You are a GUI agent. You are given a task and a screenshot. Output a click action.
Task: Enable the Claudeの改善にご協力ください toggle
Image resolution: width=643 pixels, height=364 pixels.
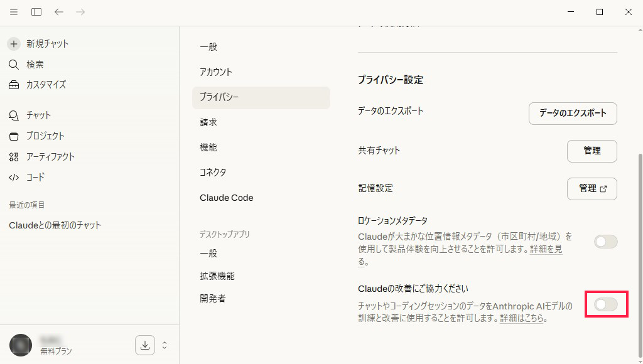click(x=605, y=304)
